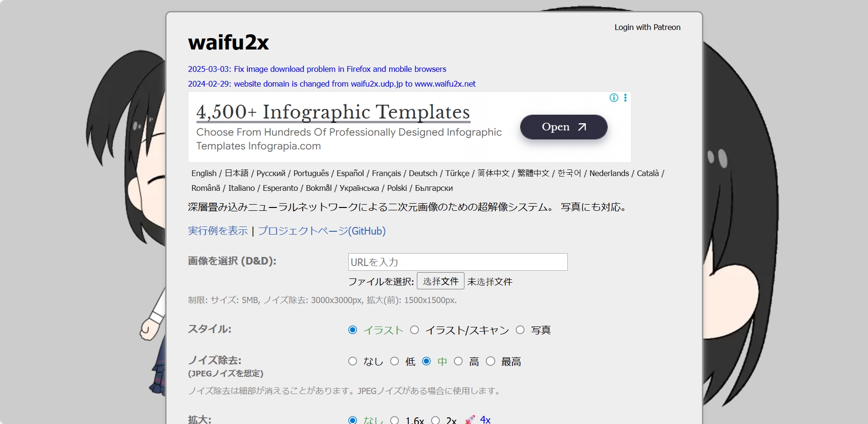The image size is (868, 424).
Task: Choose 1.6x upscaling radio button
Action: [395, 420]
